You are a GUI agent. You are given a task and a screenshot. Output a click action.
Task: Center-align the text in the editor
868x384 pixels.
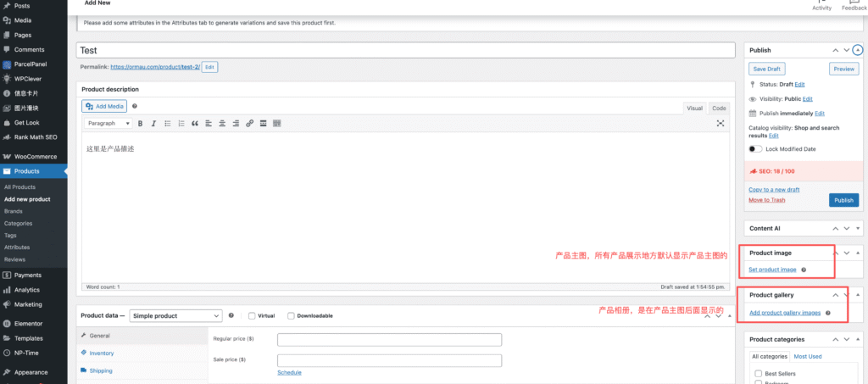pyautogui.click(x=222, y=124)
